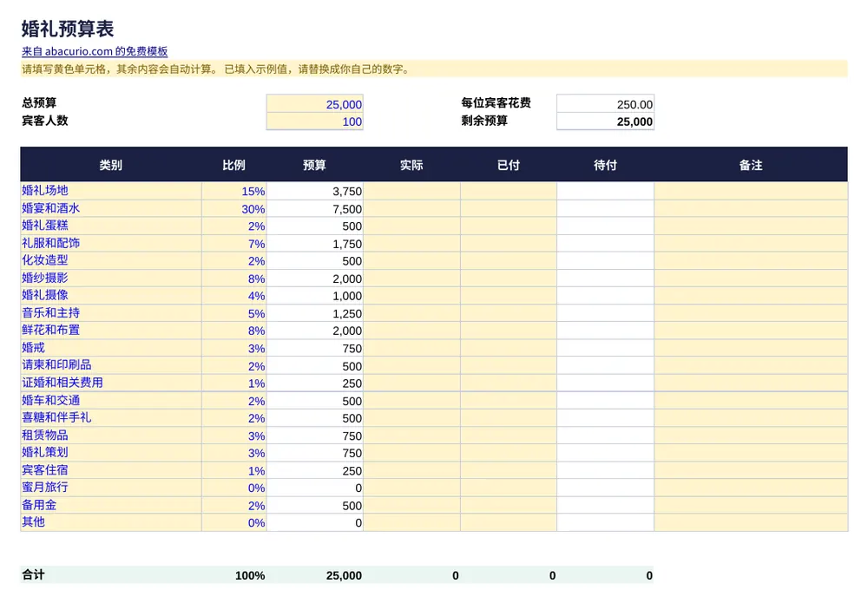Click the 备注 column header

751,165
